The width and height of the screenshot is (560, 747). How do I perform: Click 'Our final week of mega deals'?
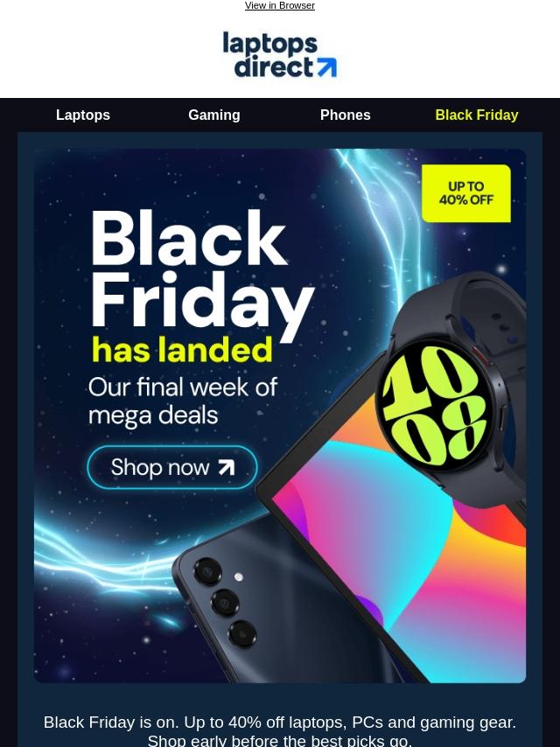click(183, 401)
